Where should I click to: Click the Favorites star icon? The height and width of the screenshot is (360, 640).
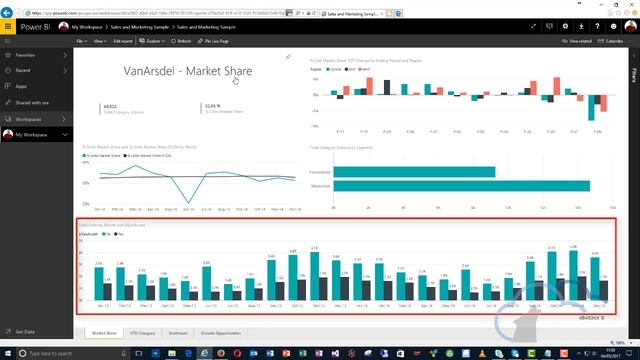point(8,55)
